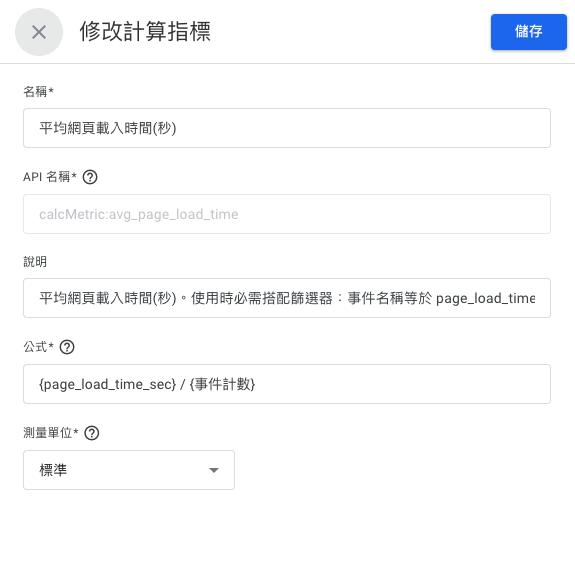Screen dimensions: 575x581
Task: Open help icon next to API 名稱
Action: point(90,177)
